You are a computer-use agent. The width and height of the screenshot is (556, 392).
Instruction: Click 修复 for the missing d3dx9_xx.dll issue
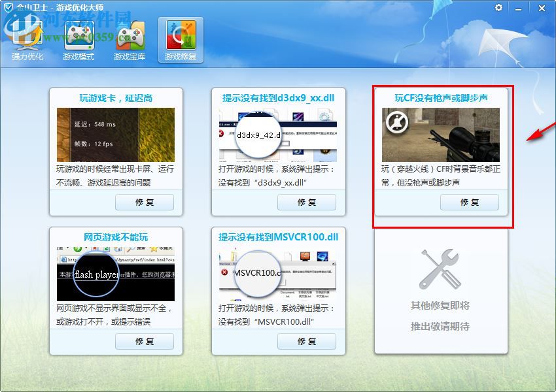[x=306, y=202]
